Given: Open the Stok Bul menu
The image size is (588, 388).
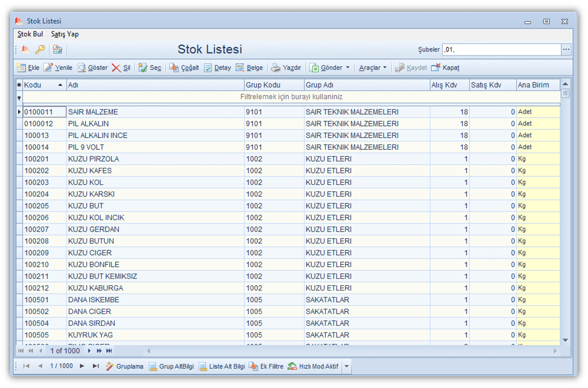Looking at the screenshot, I should click(30, 34).
